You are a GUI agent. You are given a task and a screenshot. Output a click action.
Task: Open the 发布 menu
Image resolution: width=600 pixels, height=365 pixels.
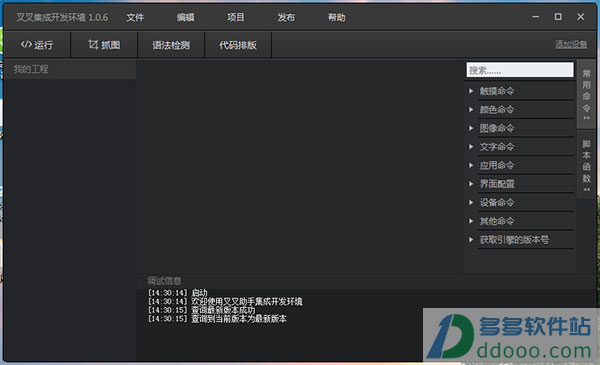(x=286, y=18)
